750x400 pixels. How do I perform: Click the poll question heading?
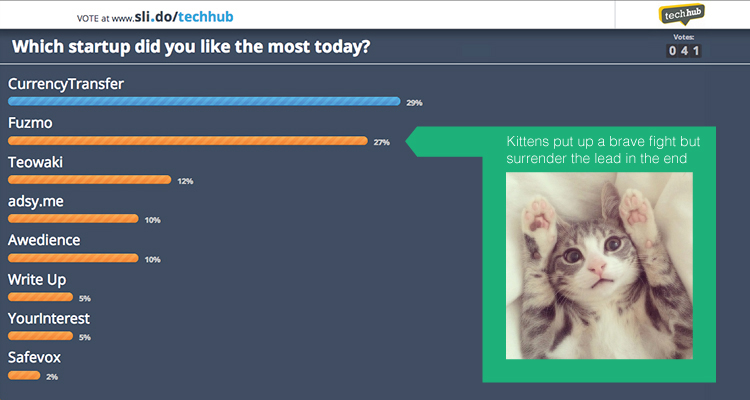[191, 47]
